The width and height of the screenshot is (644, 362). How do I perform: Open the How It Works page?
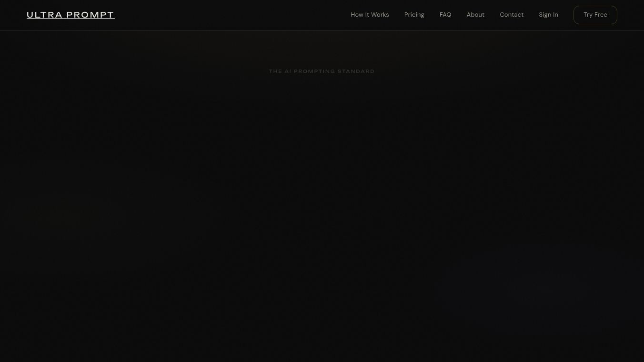[370, 15]
